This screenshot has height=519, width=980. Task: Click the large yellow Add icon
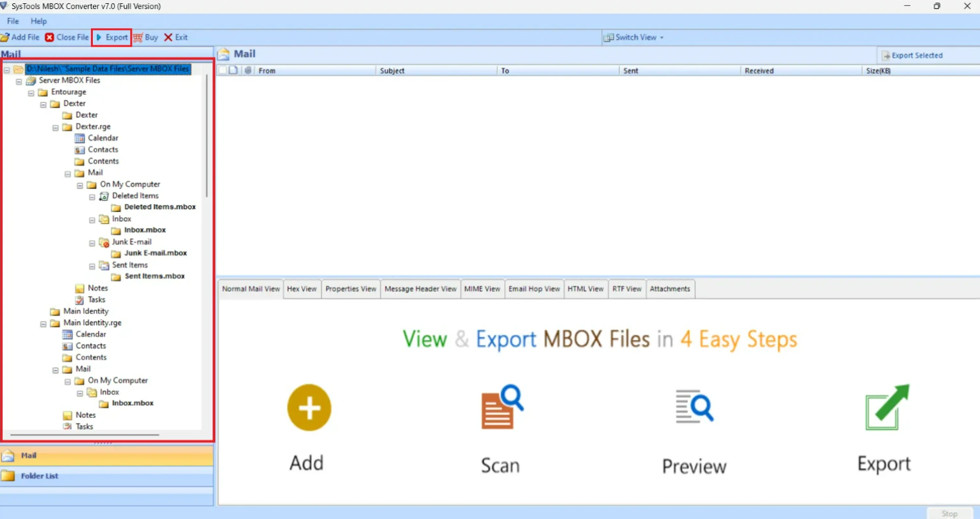pyautogui.click(x=309, y=408)
